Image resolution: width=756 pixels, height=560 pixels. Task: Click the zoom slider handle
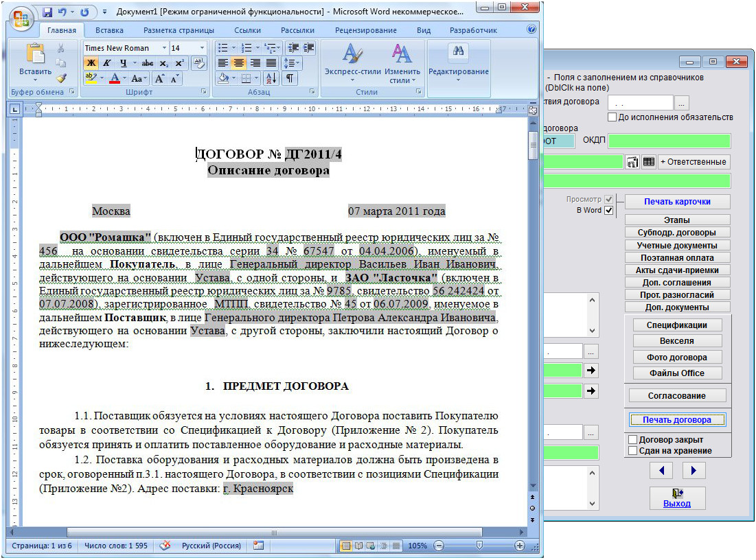[x=479, y=545]
